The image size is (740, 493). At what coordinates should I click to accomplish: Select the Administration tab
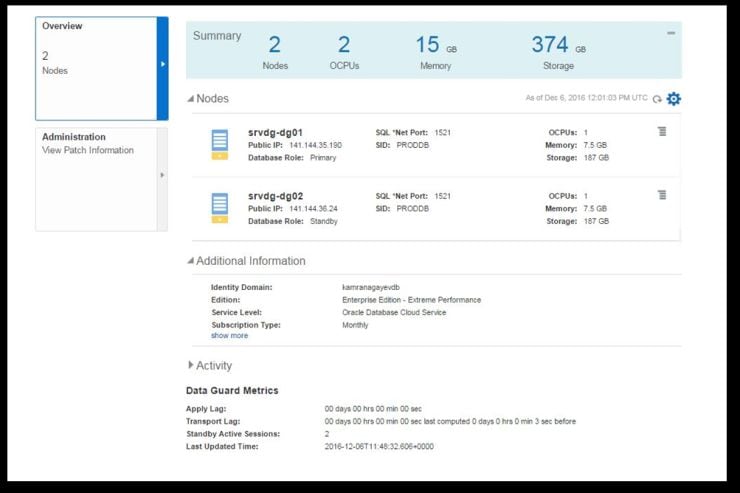pyautogui.click(x=74, y=137)
